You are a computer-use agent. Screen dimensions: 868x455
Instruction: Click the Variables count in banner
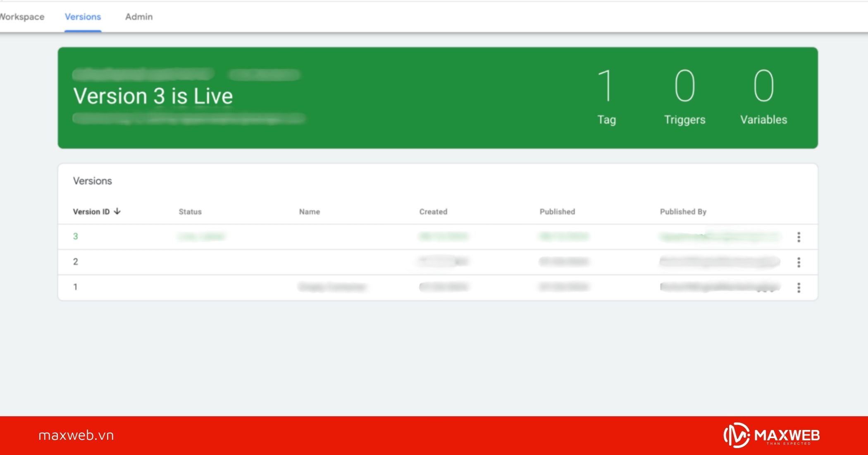763,96
